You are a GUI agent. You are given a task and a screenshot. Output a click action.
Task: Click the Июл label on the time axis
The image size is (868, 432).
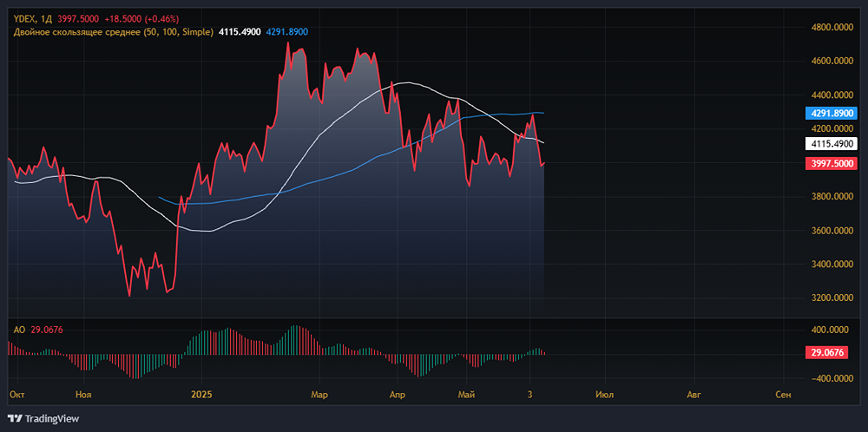(605, 395)
